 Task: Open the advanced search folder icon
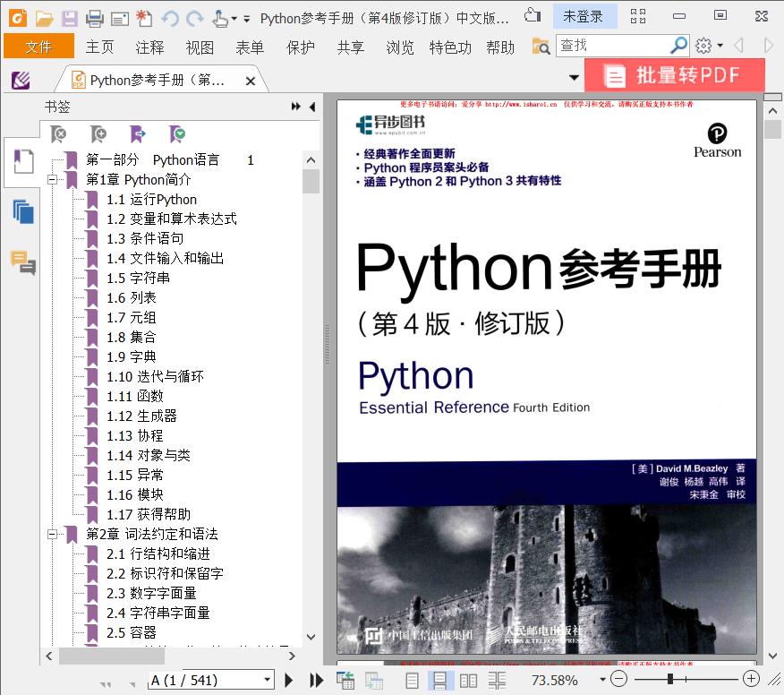pos(541,47)
